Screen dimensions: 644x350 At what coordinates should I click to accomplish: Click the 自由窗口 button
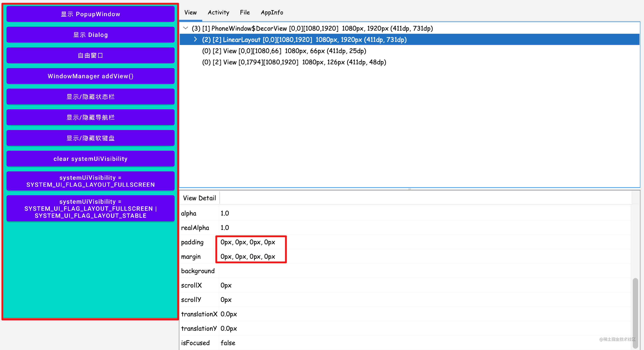(90, 55)
